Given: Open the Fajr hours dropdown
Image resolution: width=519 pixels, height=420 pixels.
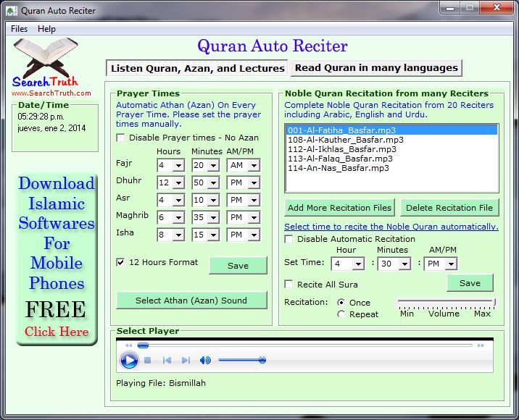Looking at the screenshot, I should 178,165.
